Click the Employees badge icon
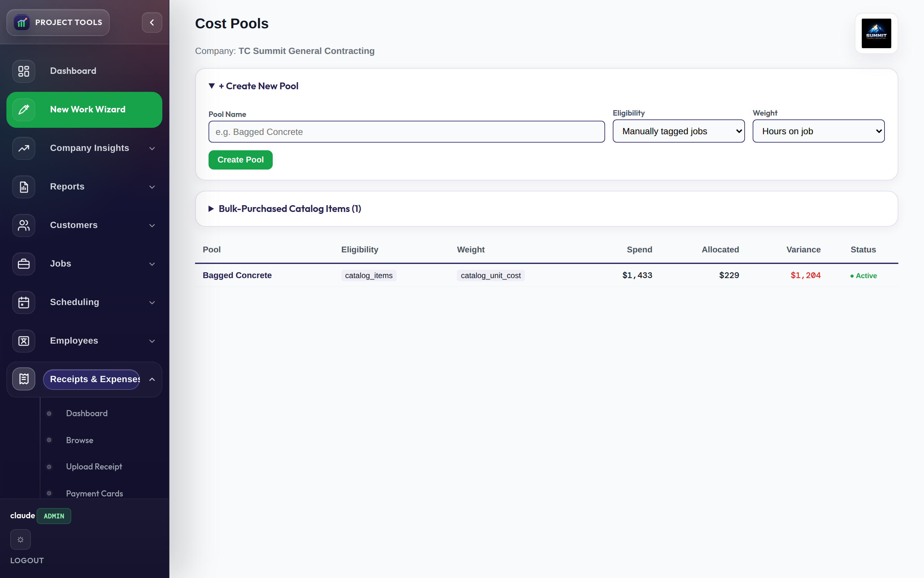The width and height of the screenshot is (924, 578). coord(24,341)
